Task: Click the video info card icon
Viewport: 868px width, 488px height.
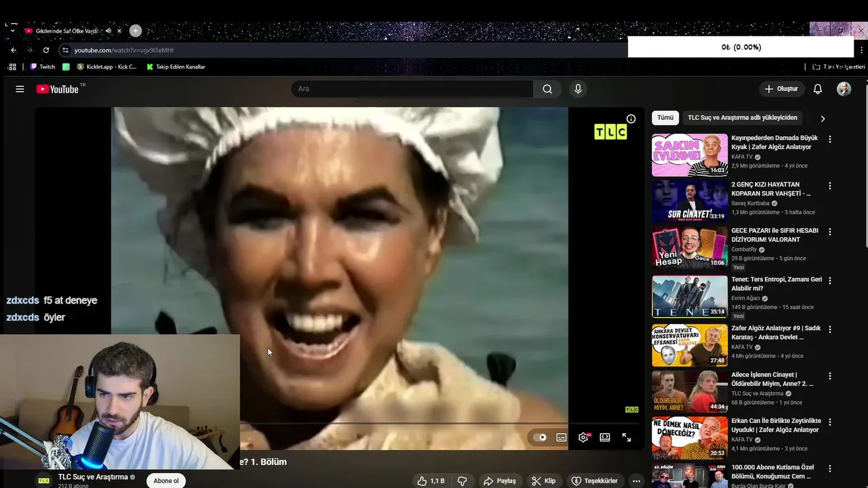Action: pyautogui.click(x=631, y=119)
